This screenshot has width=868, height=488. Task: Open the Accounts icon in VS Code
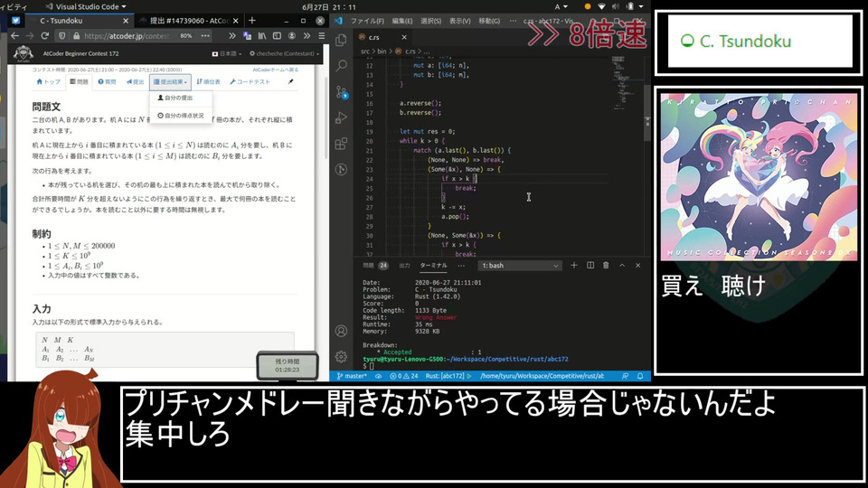341,331
